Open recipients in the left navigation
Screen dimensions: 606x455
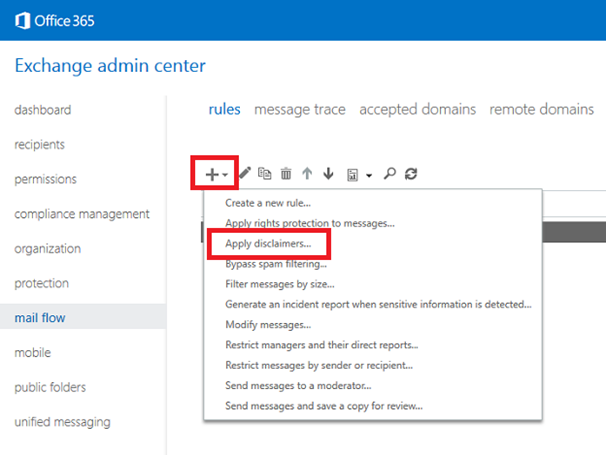click(40, 145)
